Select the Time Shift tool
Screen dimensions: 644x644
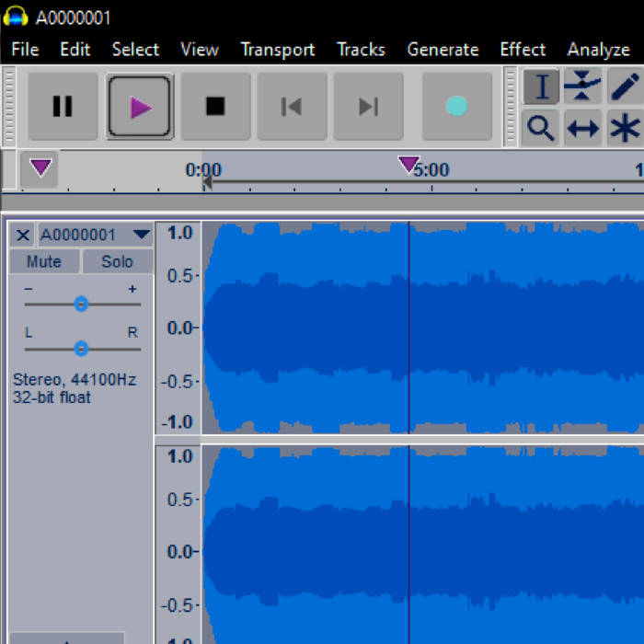point(582,129)
